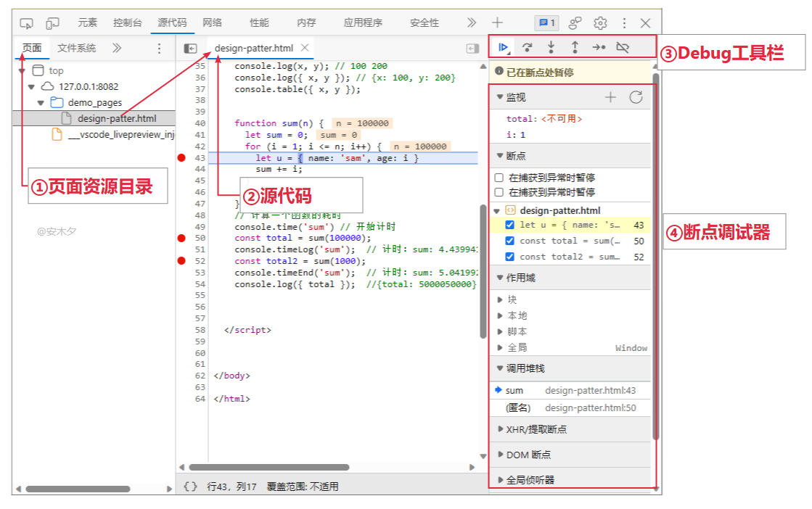Collapse the demo_pages folder
Image resolution: width=812 pixels, height=509 pixels.
pyautogui.click(x=41, y=102)
